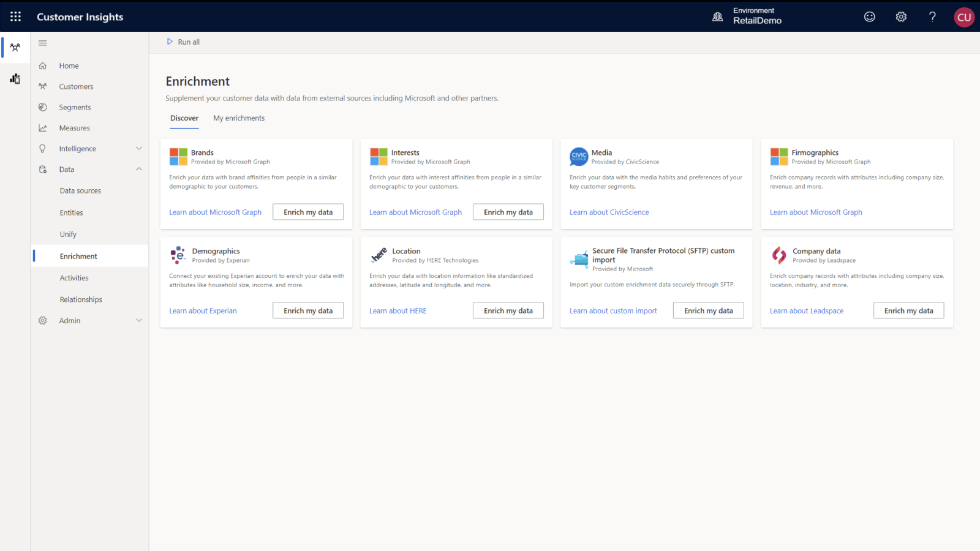Switch to the Discover tab

184,118
